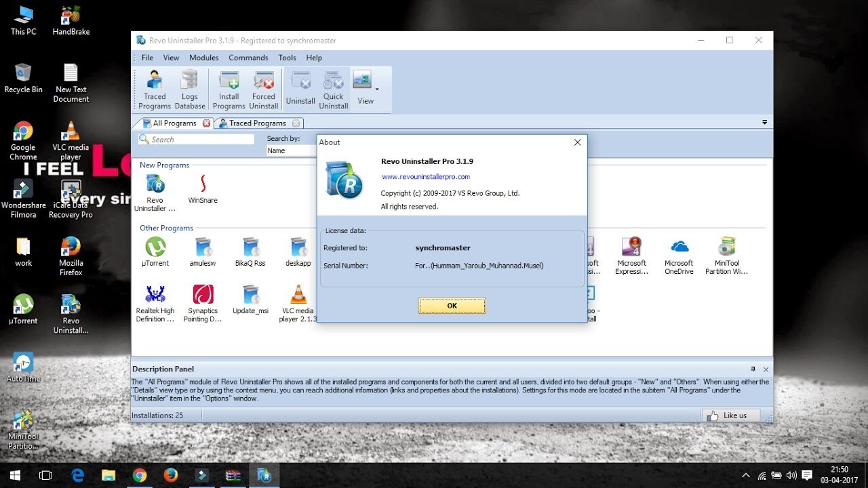Select Synaptics Pointing Device icon

[x=203, y=303]
